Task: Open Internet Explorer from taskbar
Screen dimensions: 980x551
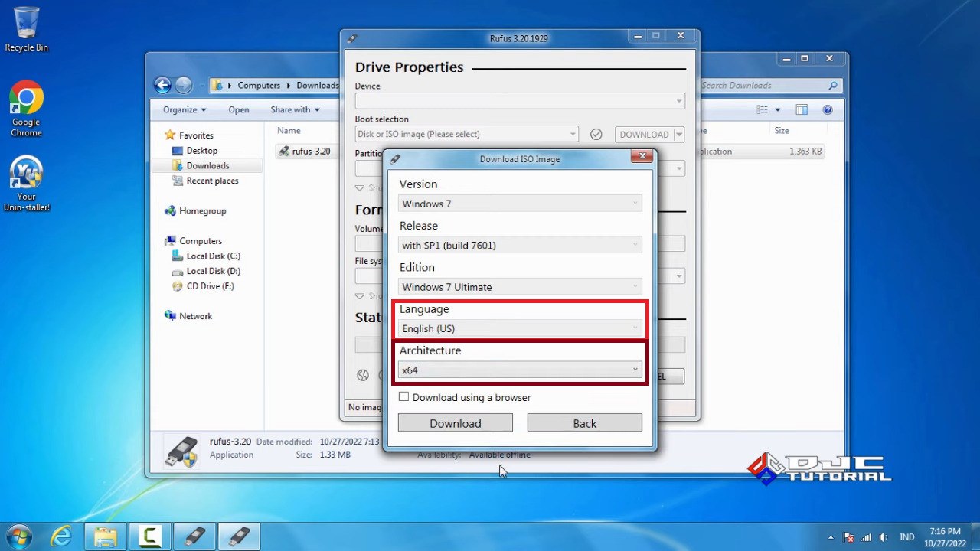Action: coord(61,536)
